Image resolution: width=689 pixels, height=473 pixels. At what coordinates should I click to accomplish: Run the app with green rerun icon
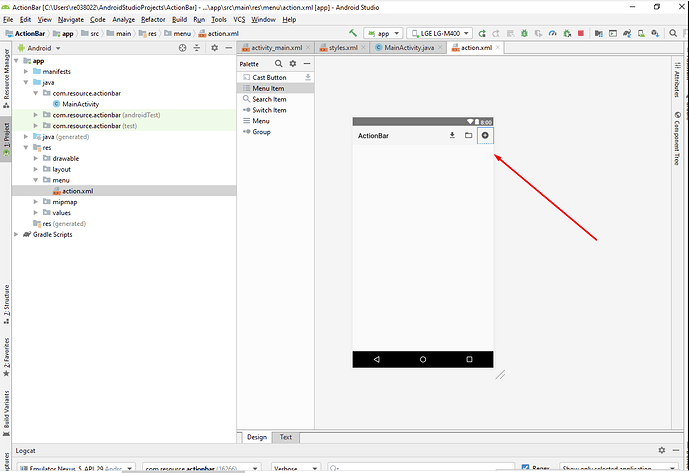point(482,33)
